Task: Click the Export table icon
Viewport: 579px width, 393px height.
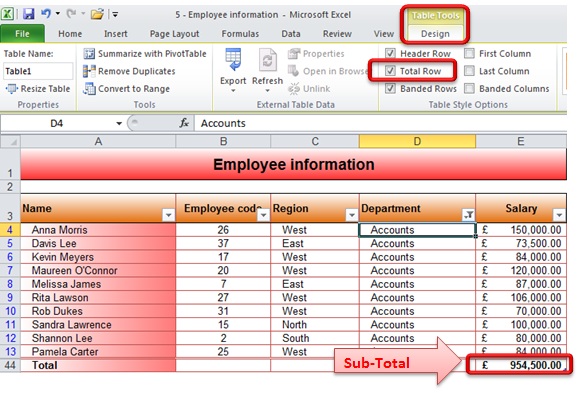Action: 233,60
